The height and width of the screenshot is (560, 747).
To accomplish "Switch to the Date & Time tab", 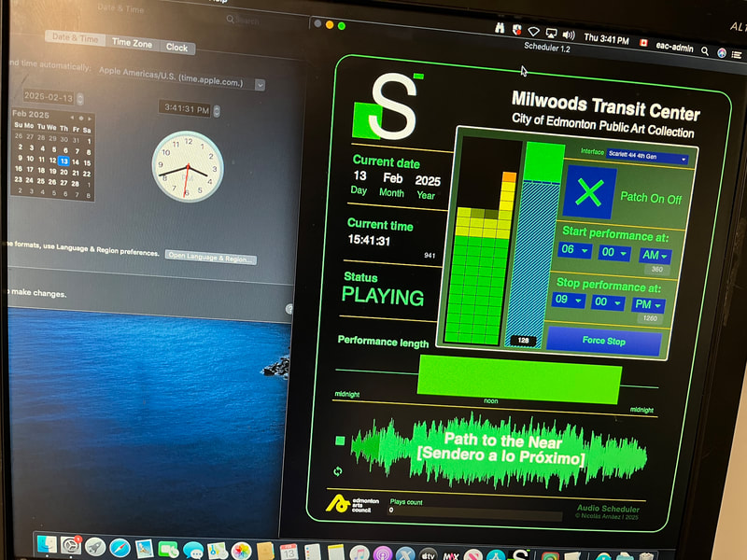I will pos(76,38).
